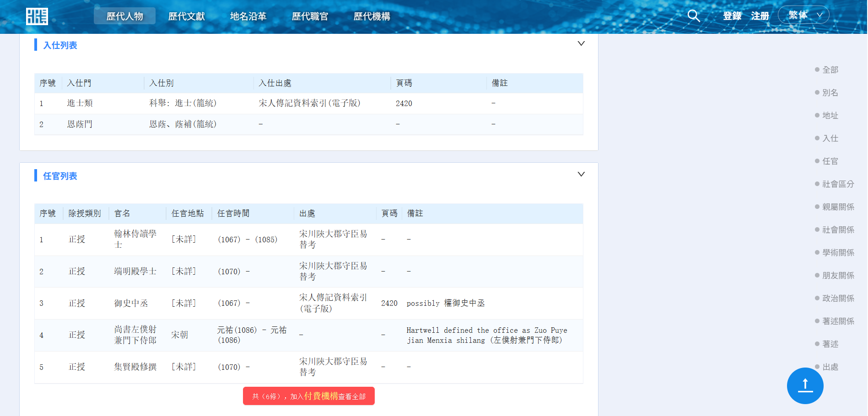Click the site logo icon

click(37, 16)
